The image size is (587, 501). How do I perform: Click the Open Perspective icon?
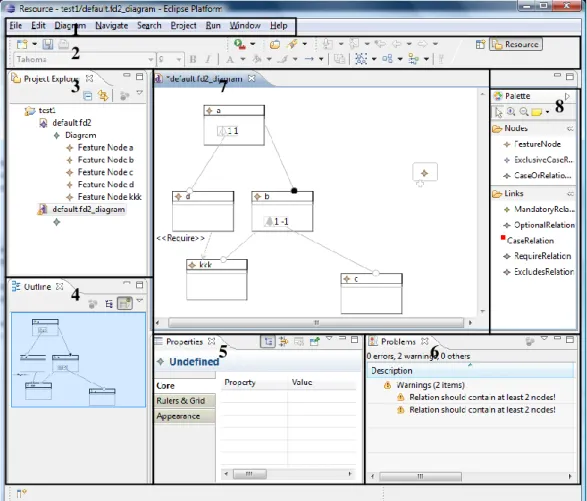point(480,44)
